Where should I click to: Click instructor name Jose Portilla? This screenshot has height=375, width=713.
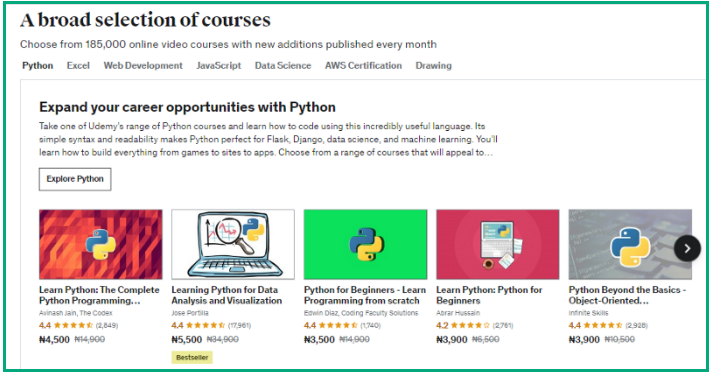(190, 313)
